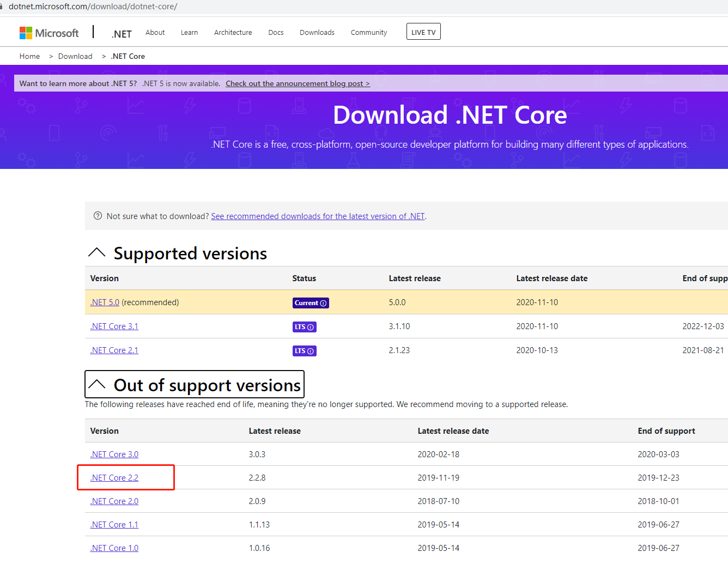Open recommended downloads for latest .NET link
This screenshot has width=728, height=564.
tap(318, 216)
